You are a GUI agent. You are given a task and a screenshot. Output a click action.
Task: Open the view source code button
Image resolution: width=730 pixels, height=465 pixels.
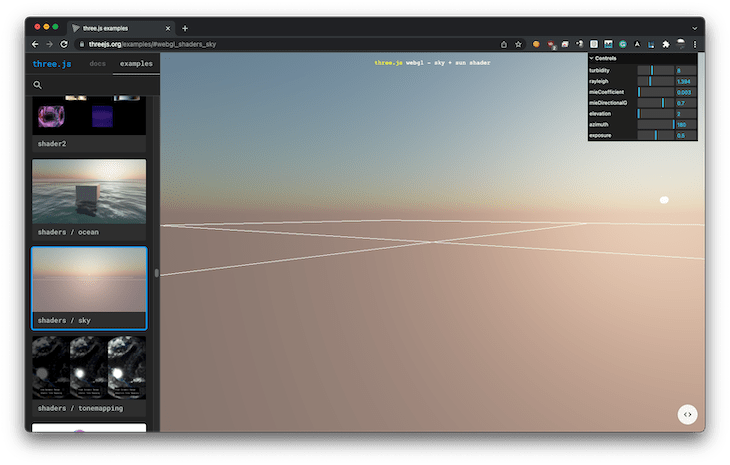(687, 414)
